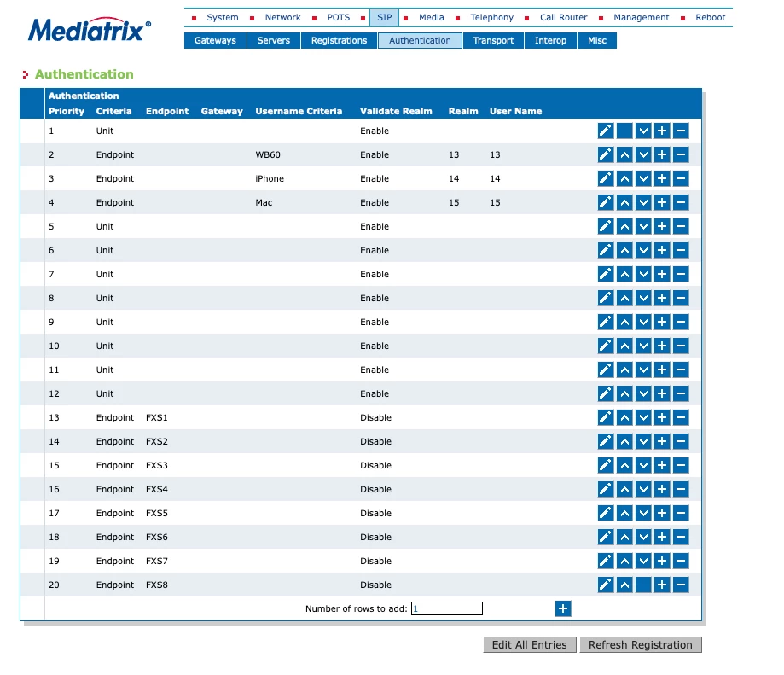Click the FXS5 endpoint cell
The width and height of the screenshot is (784, 675).
pyautogui.click(x=156, y=513)
